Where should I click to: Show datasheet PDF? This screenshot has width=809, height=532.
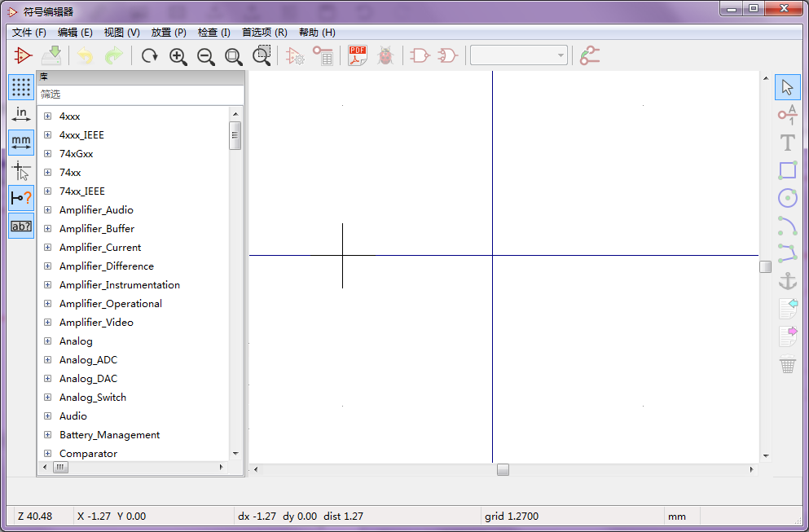point(357,55)
